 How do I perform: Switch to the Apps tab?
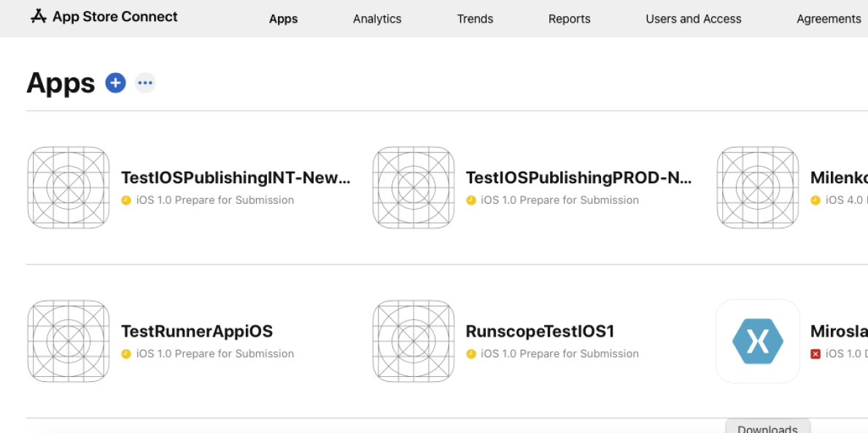point(284,19)
